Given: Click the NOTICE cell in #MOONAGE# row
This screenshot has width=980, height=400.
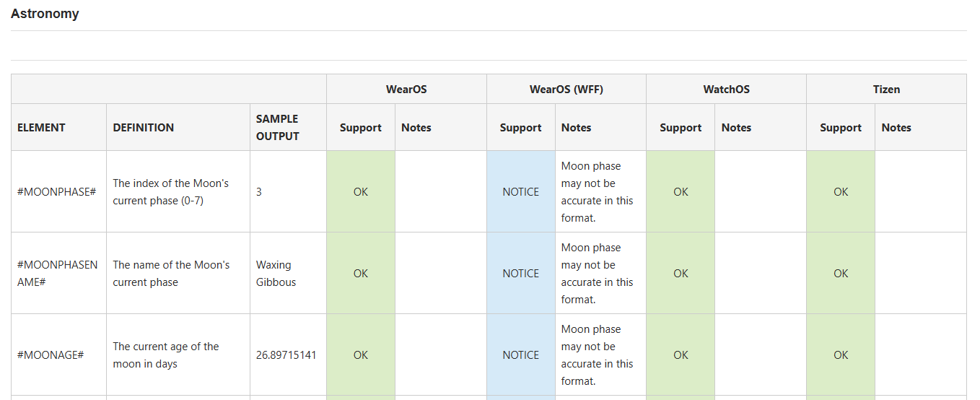Looking at the screenshot, I should (521, 355).
